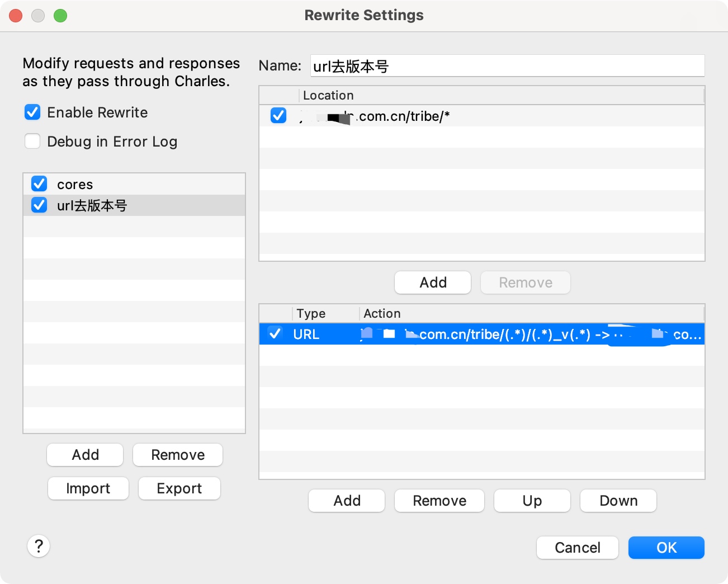
Task: Disable the com.cn/tribe location entry
Action: tap(278, 116)
